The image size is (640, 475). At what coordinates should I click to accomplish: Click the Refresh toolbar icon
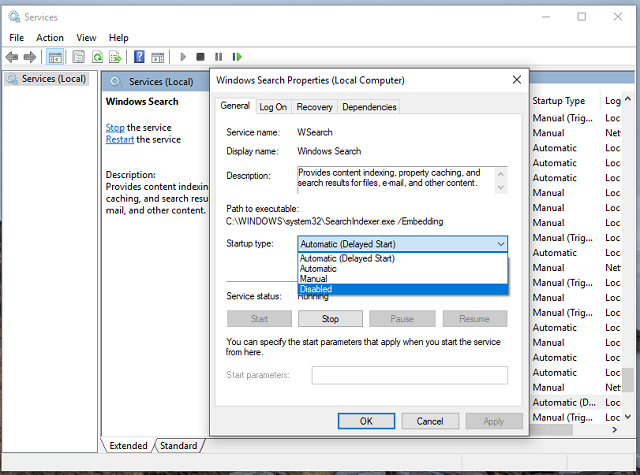click(97, 57)
